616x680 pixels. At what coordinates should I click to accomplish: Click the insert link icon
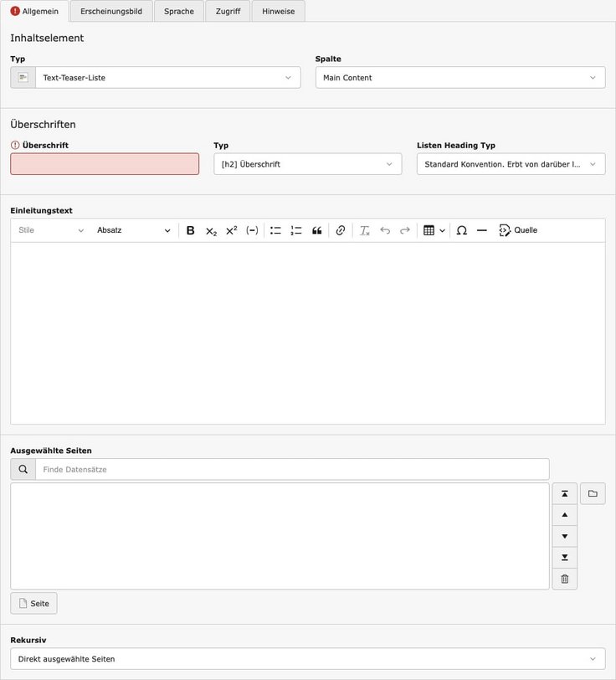click(340, 230)
